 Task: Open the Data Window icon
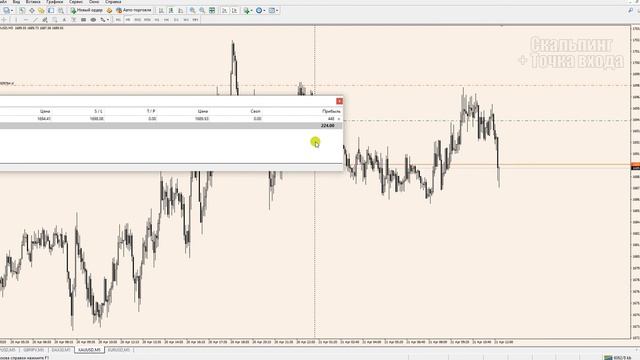pos(32,11)
